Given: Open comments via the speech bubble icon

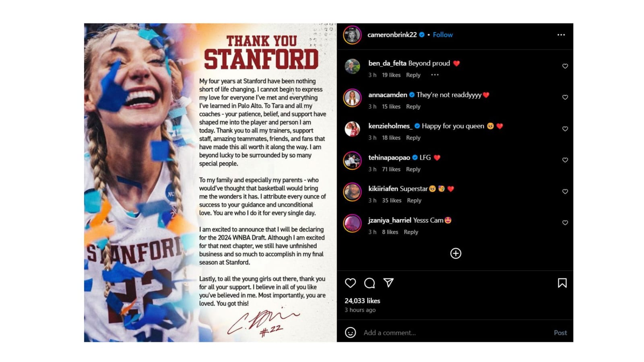Looking at the screenshot, I should click(369, 283).
